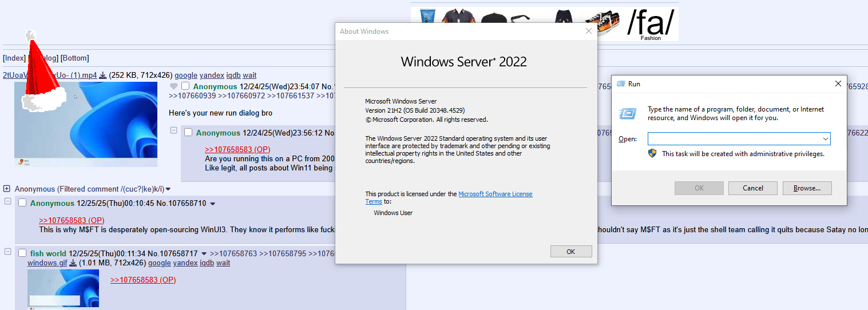Viewport: 868px width, 310px height.
Task: Follow backlink >>107658795 on fish world's post
Action: click(283, 253)
